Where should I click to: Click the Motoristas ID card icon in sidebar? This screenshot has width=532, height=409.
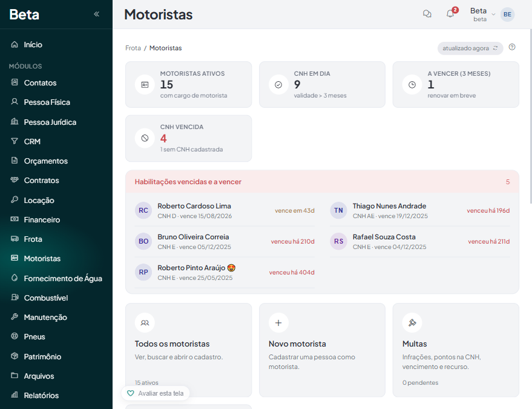click(15, 258)
